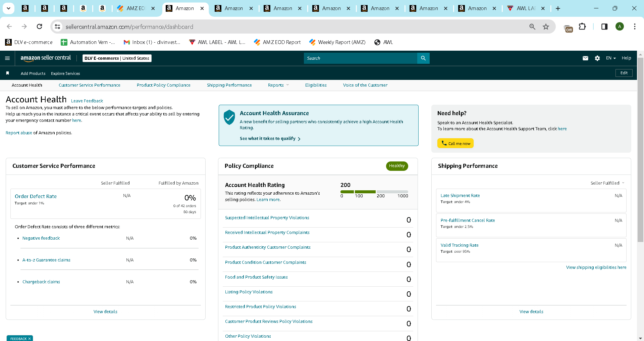Screen dimensions: 644x341
Task: Open the Eligibilities tab
Action: click(316, 85)
